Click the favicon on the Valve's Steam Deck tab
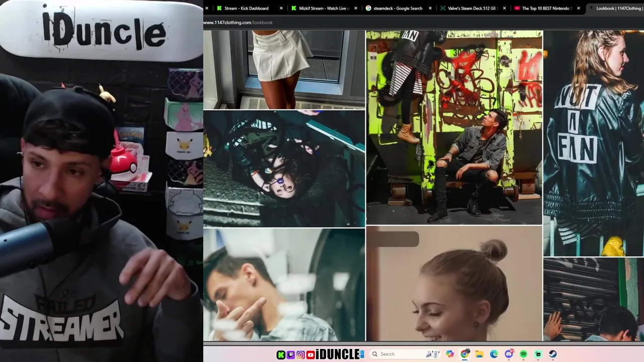Image resolution: width=644 pixels, height=362 pixels. [443, 8]
